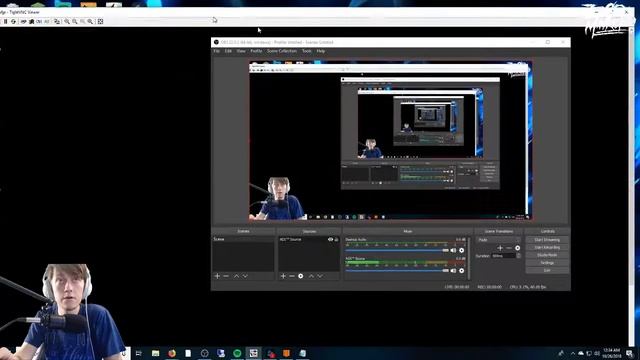Click the OBS preview canvas
The width and height of the screenshot is (640, 360).
pyautogui.click(x=391, y=140)
